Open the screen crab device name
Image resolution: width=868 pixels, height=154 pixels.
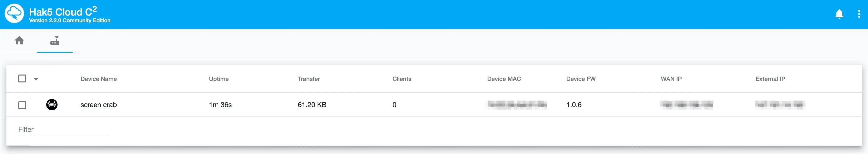pyautogui.click(x=98, y=105)
